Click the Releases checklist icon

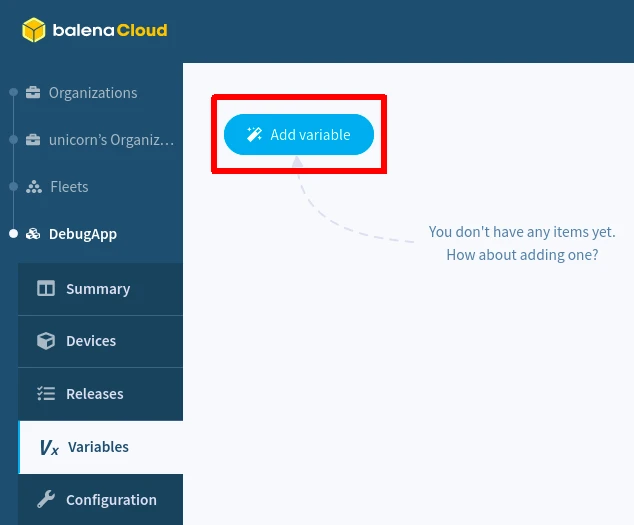[46, 394]
